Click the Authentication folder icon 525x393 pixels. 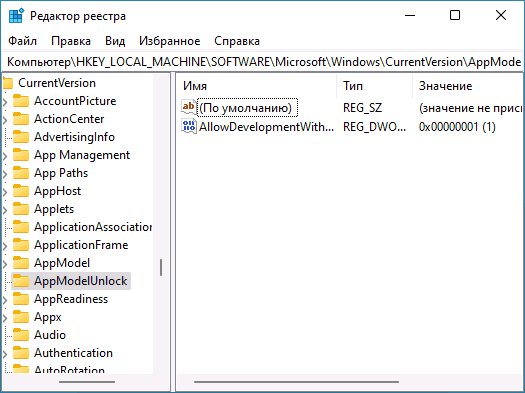click(21, 353)
